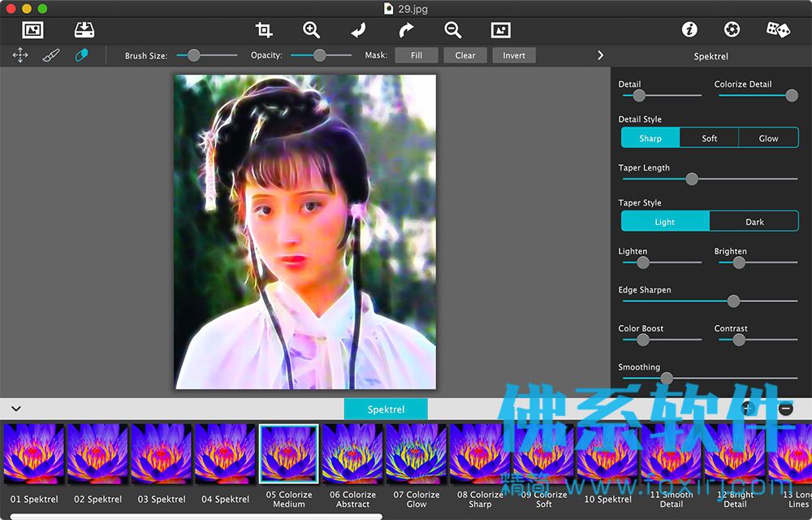Open the info icon
This screenshot has height=520, width=812.
pos(689,29)
